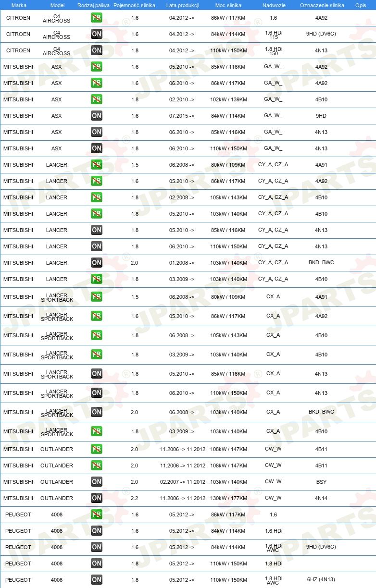Click the PB icon for Mitsubishi ASX 05.2010 85kW
The image size is (376, 588).
97,67
